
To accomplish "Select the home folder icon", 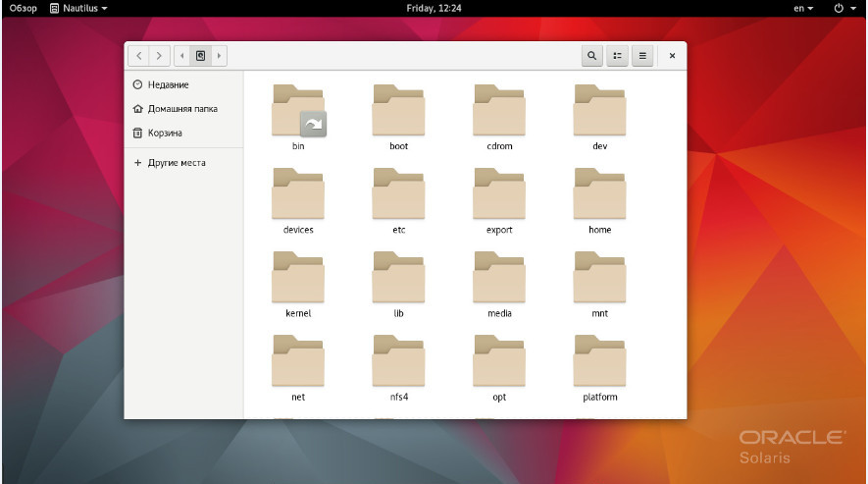I will [x=599, y=194].
